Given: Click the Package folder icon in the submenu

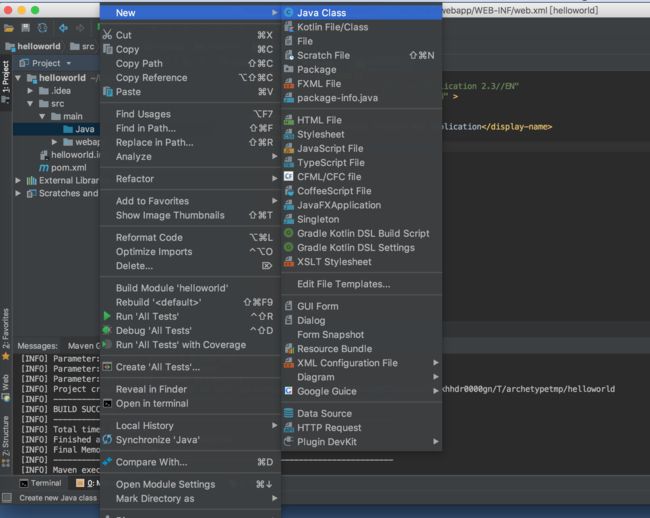Looking at the screenshot, I should tap(289, 69).
